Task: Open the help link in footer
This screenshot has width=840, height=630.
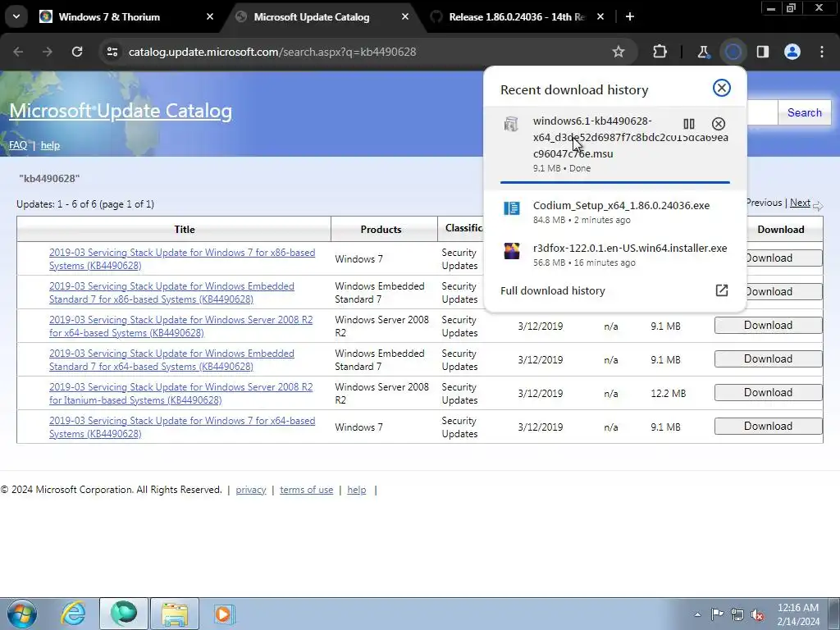Action: pyautogui.click(x=356, y=490)
